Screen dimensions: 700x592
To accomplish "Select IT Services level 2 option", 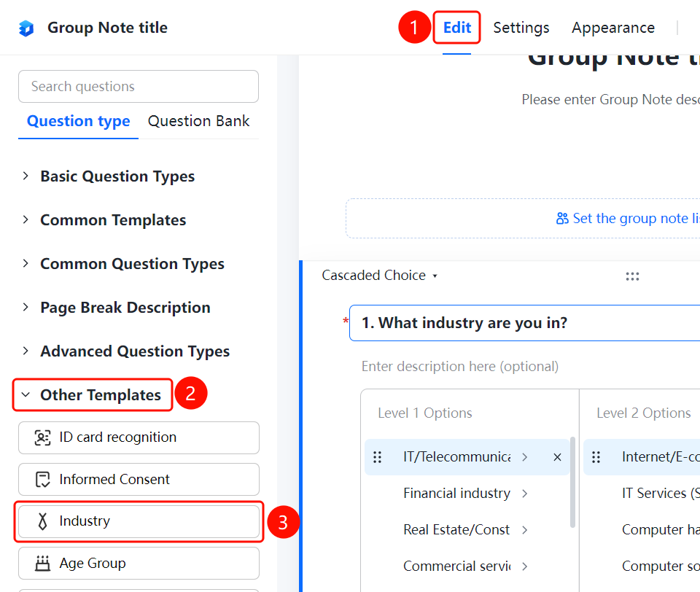I will (x=661, y=494).
